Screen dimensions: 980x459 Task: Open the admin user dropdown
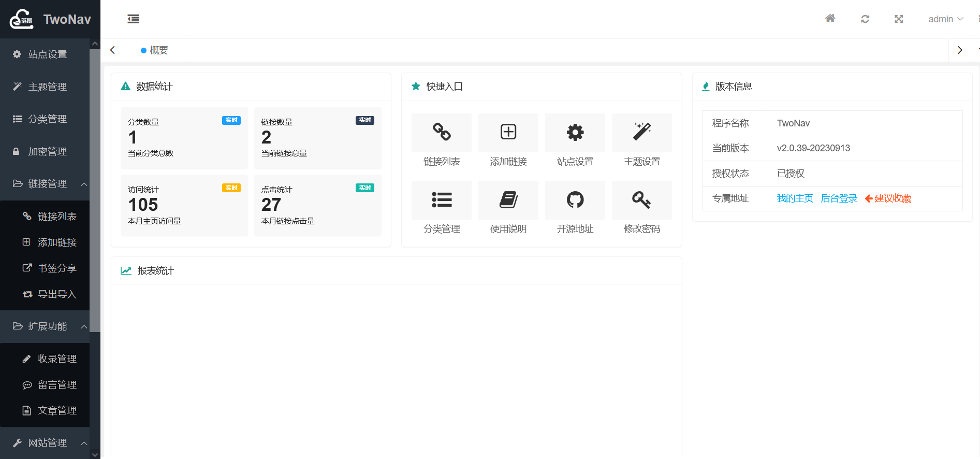click(946, 19)
